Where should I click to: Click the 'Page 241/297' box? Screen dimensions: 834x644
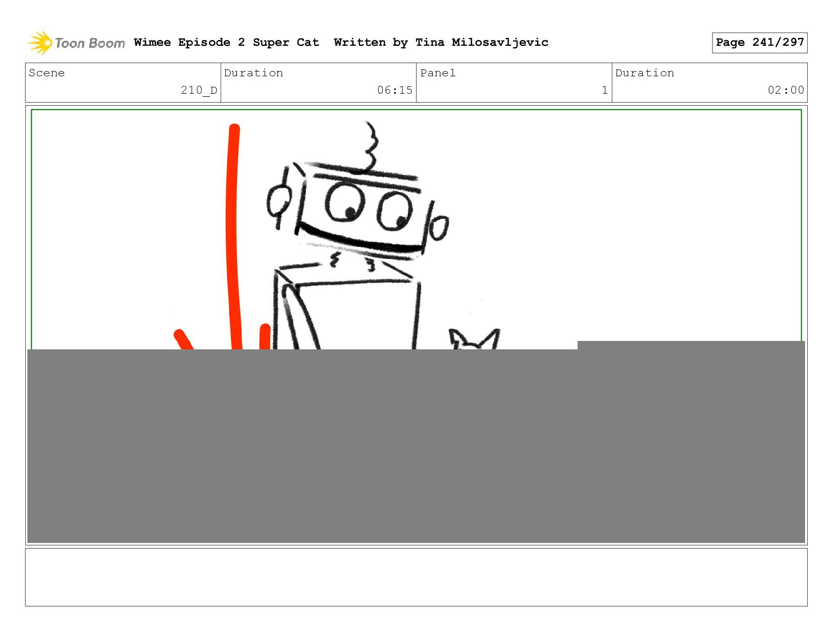pyautogui.click(x=759, y=43)
